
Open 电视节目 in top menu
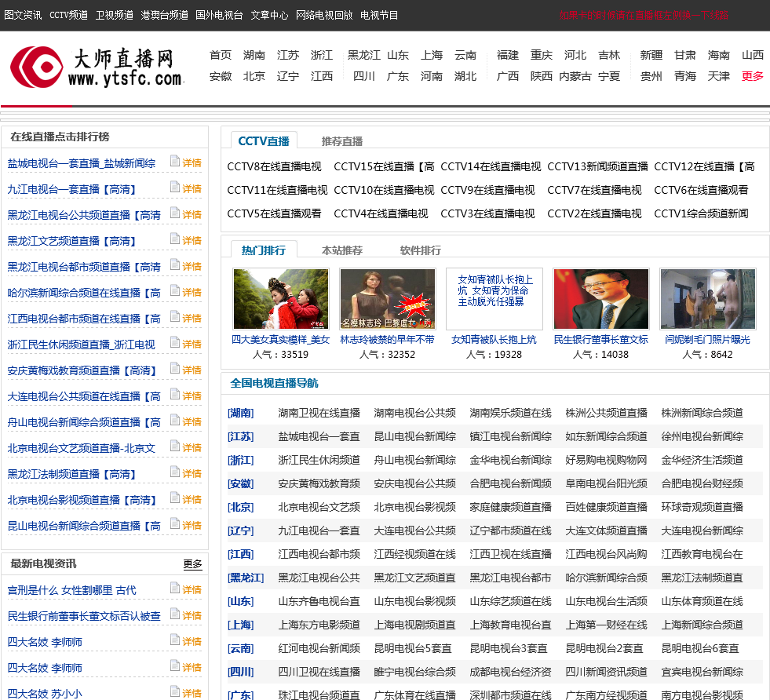pos(379,15)
